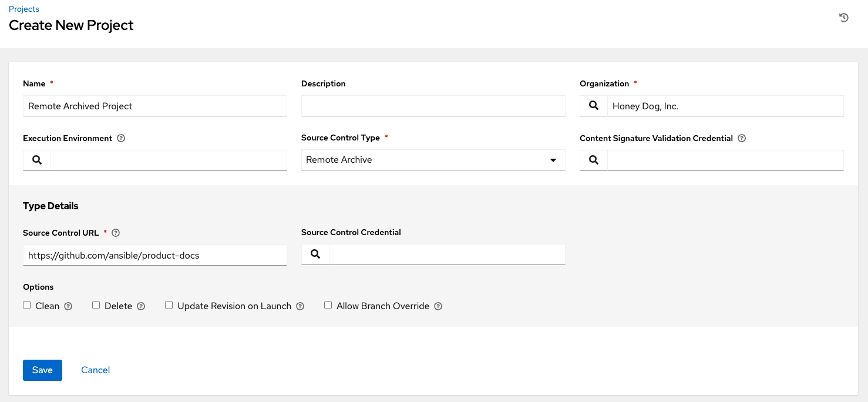Screen dimensions: 868x402
Task: Click the revision history icon top right
Action: pos(844,18)
